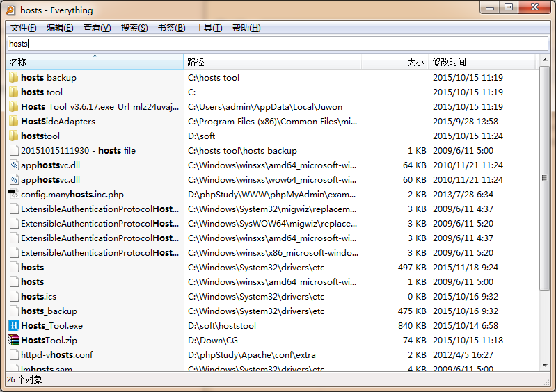
Task: Click path 'D:\soft' of hoststool folder
Action: (x=201, y=136)
